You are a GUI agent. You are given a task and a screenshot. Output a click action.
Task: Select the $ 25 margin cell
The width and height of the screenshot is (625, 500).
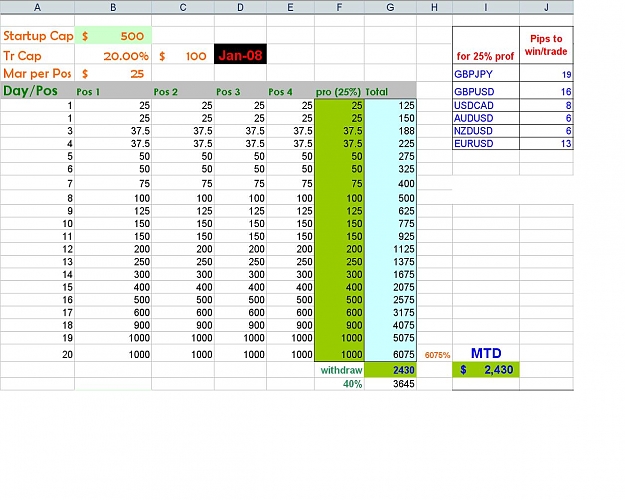point(113,73)
